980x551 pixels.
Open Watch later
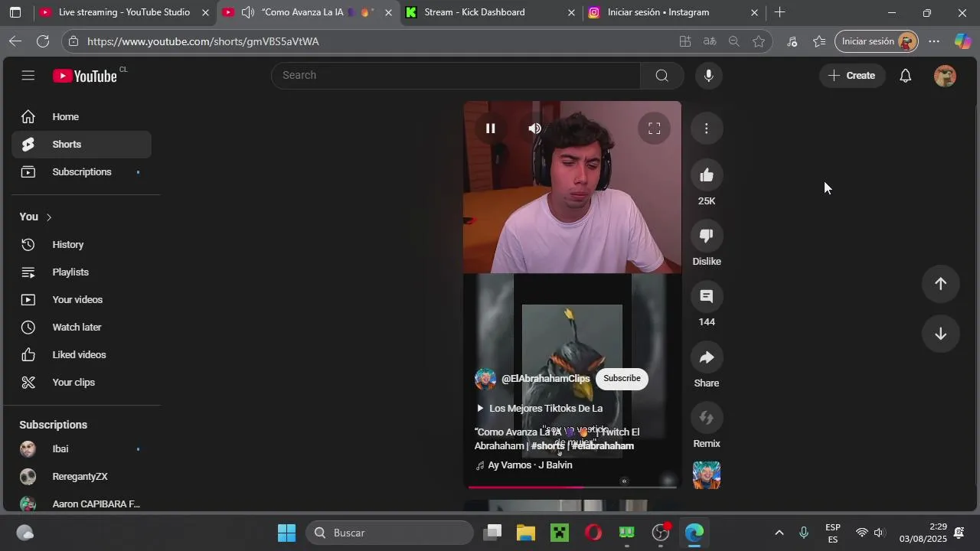click(81, 328)
